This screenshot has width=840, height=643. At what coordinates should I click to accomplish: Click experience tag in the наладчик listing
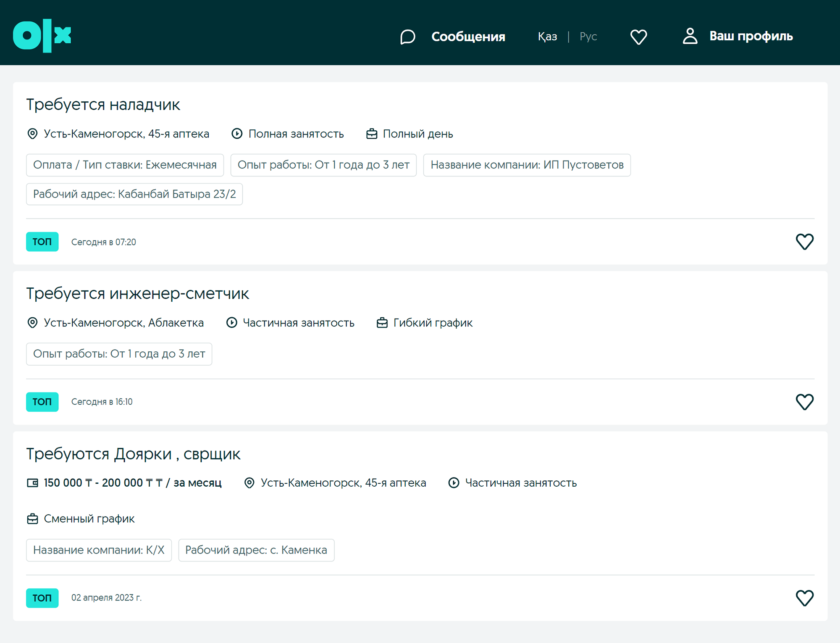tap(323, 165)
